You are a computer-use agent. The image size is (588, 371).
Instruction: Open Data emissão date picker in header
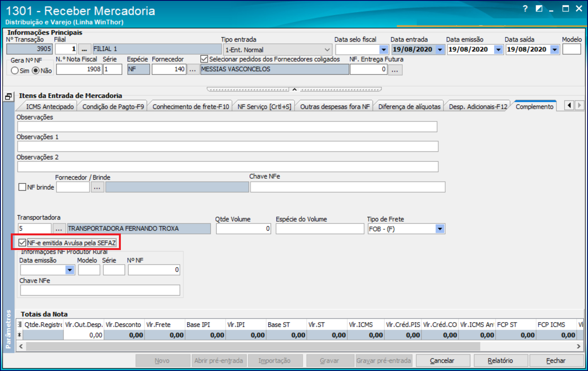[x=498, y=49]
